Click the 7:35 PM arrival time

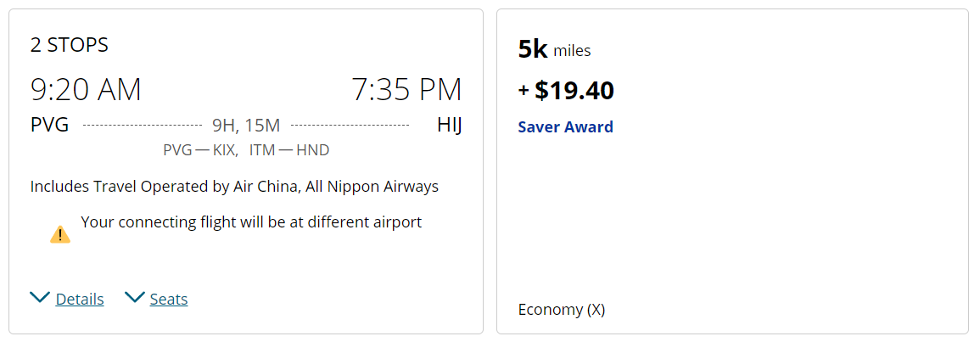[x=406, y=89]
